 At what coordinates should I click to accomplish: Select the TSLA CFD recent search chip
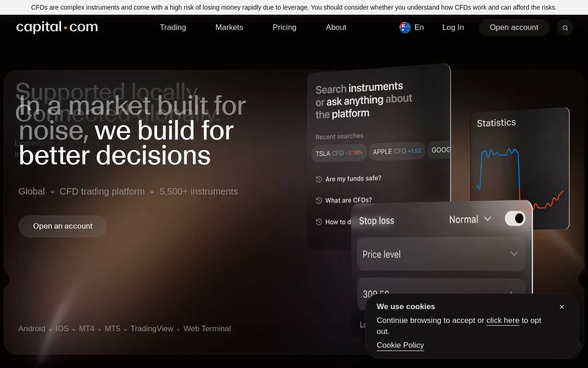(x=339, y=153)
